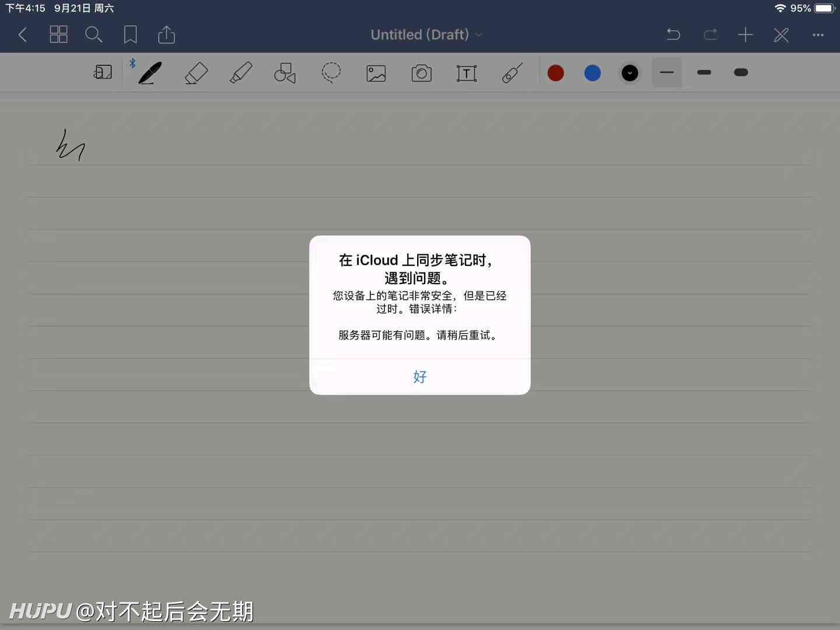Tap the battery indicator in status bar

pyautogui.click(x=825, y=8)
